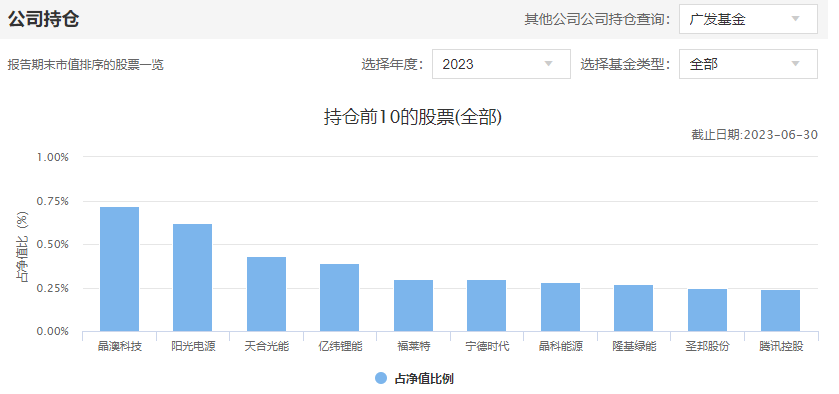Select the 宁德时代 bar

[486, 306]
